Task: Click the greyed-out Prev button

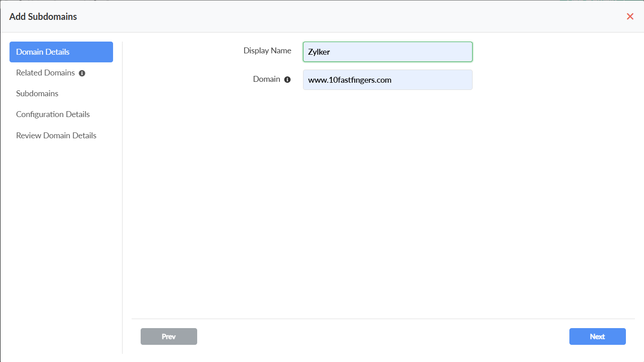Action: point(169,337)
